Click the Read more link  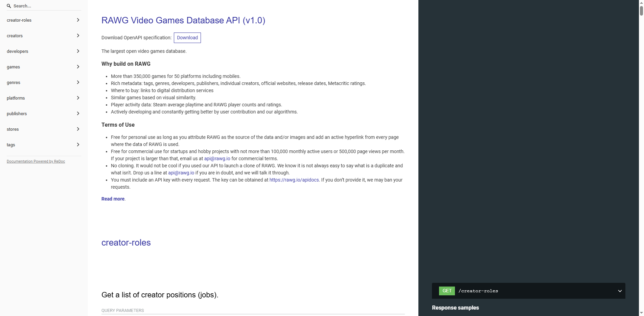click(113, 199)
